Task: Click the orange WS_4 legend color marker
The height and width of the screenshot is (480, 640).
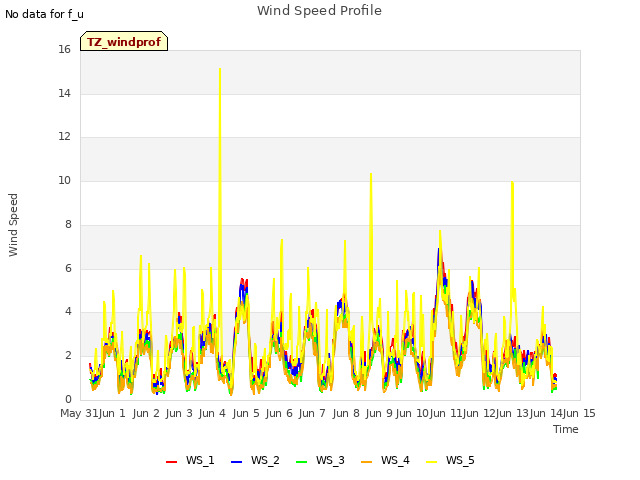Action: tap(367, 462)
